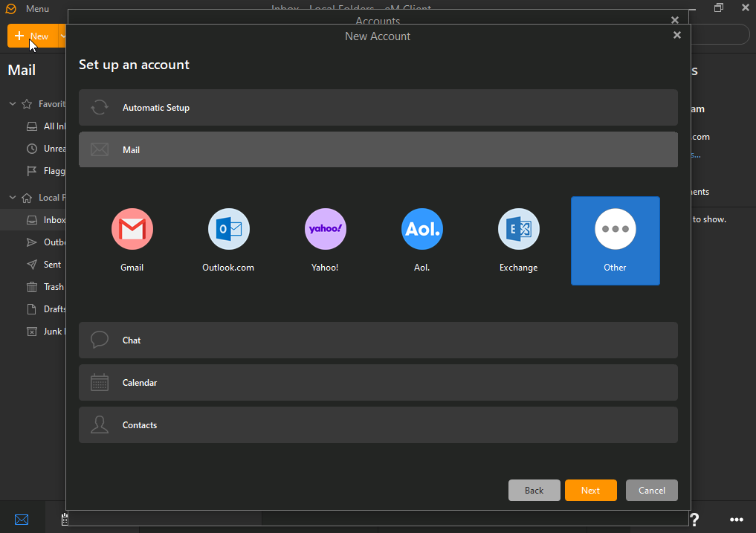The height and width of the screenshot is (533, 756).
Task: Open the mail view envelope icon
Action: (x=22, y=520)
